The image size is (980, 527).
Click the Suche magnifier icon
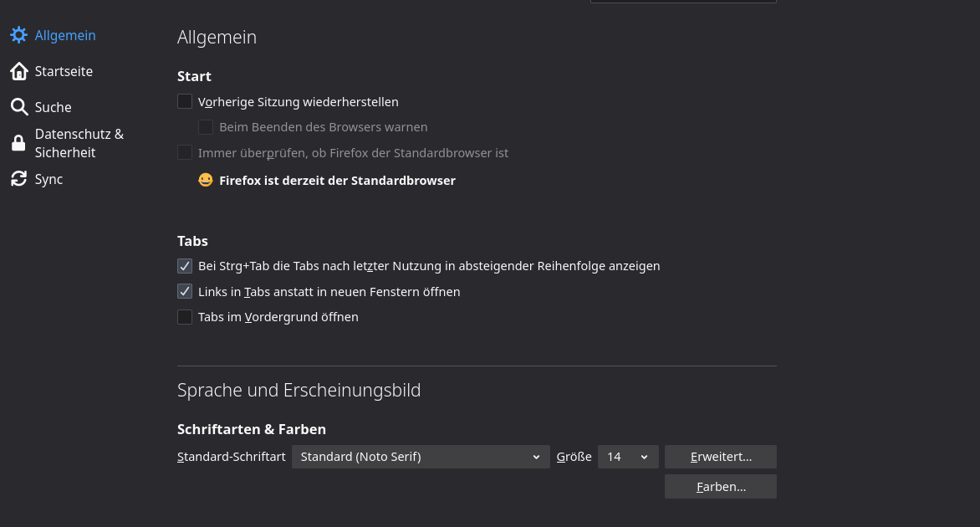18,107
